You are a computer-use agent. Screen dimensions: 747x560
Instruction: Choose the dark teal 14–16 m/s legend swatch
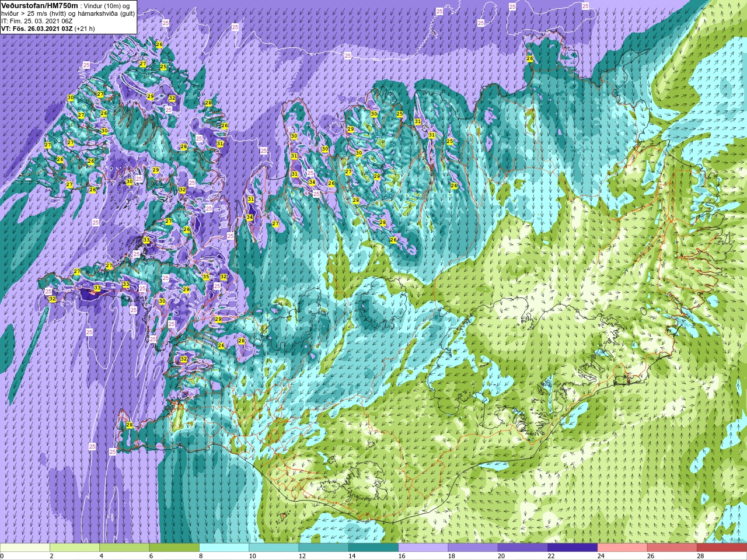(x=373, y=548)
